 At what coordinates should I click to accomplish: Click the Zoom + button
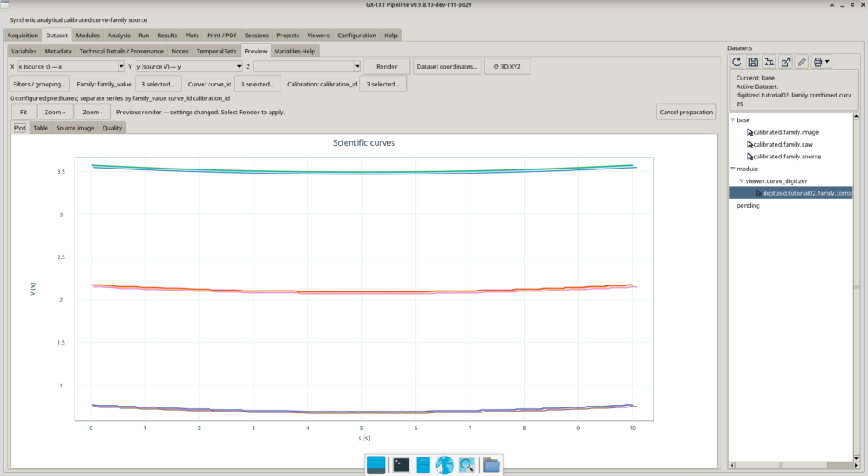coord(55,113)
